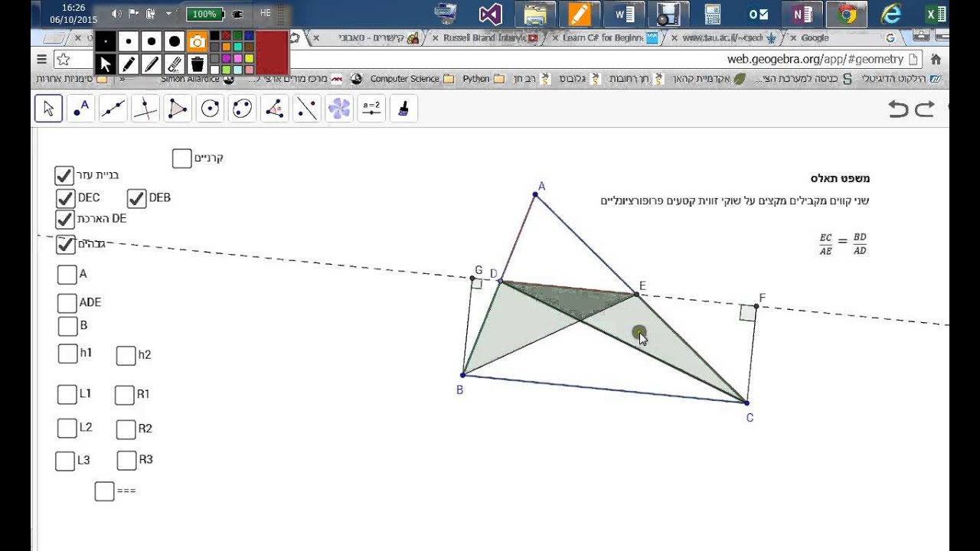Open Word from the taskbar
The image size is (980, 551).
624,14
